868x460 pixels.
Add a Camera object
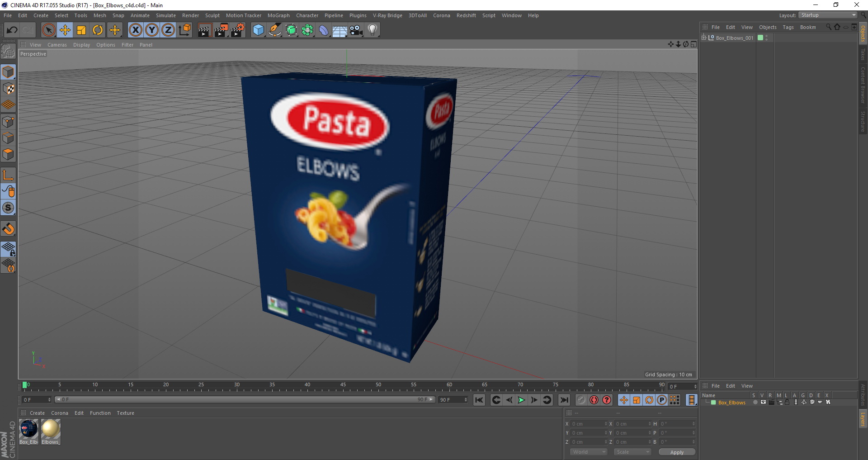tap(356, 30)
